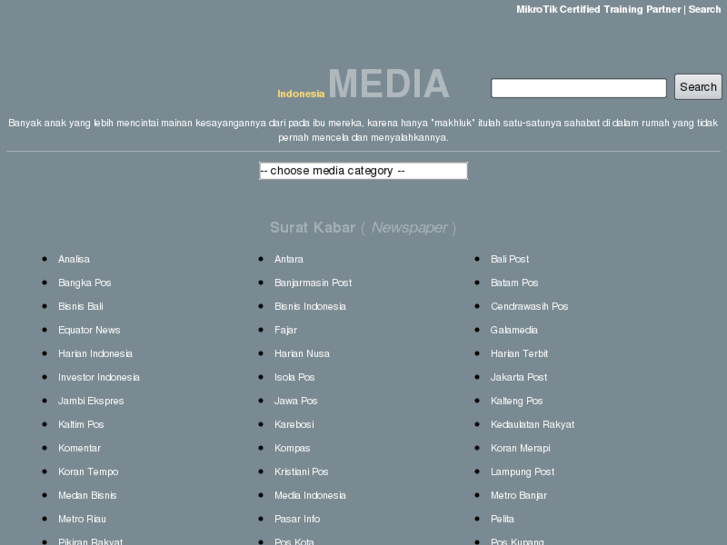
Task: Open the Cendrawasih Pos link
Action: tap(529, 307)
